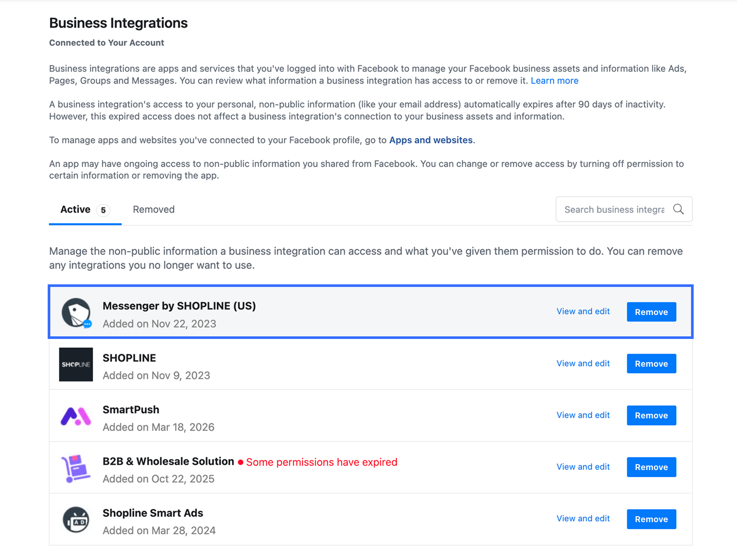Click the 'Added on Nov 9, 2023' date
This screenshot has height=560, width=737.
[156, 375]
